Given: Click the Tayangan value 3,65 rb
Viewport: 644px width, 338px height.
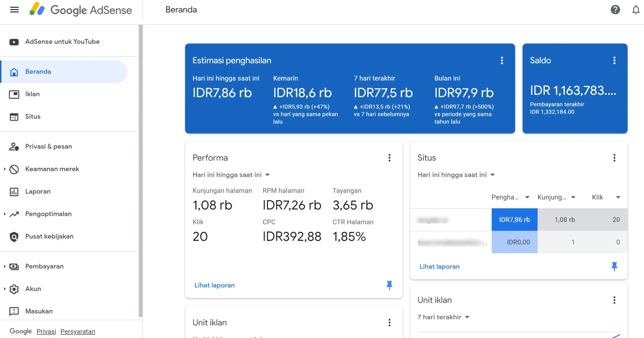Looking at the screenshot, I should click(353, 205).
